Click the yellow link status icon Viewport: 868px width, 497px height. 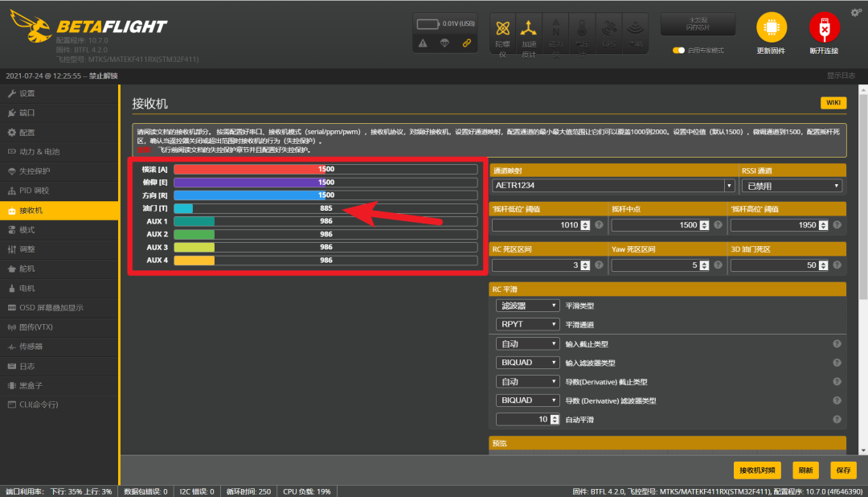467,43
